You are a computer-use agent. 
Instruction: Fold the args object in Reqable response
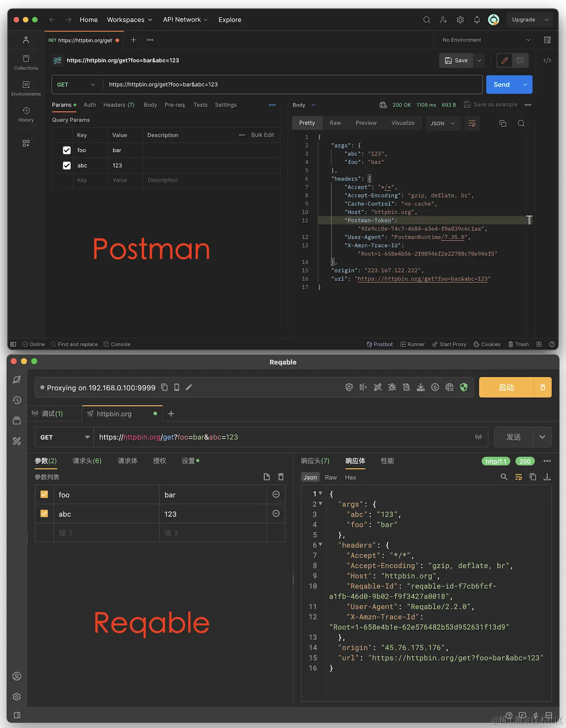[x=320, y=504]
